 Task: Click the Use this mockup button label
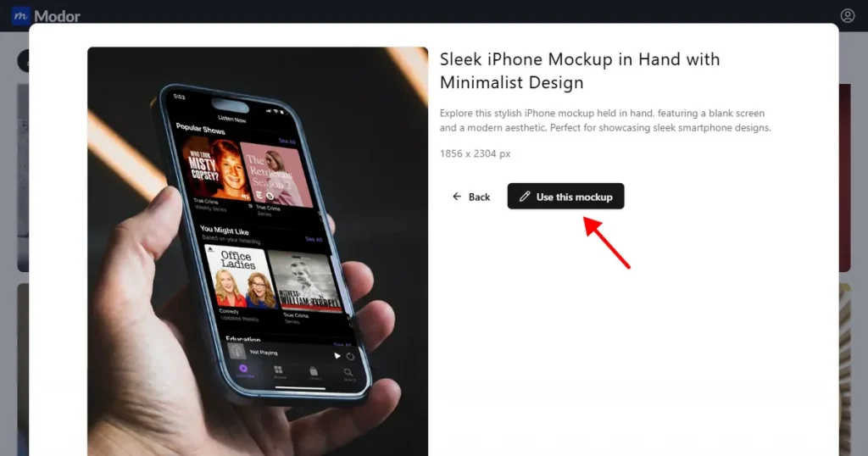point(574,197)
